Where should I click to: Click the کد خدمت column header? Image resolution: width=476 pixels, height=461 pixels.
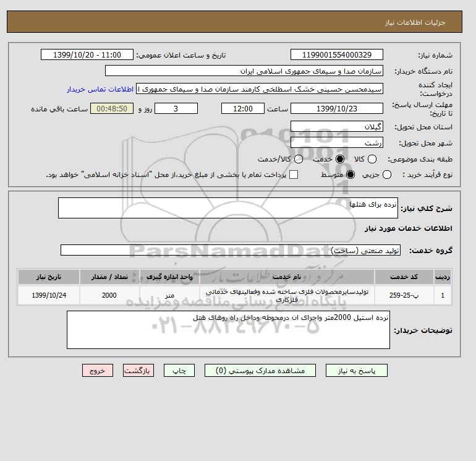coord(404,277)
